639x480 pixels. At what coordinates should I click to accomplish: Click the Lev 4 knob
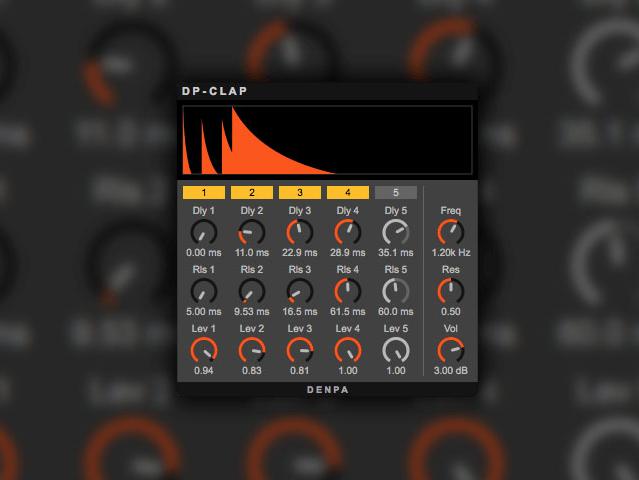click(348, 350)
